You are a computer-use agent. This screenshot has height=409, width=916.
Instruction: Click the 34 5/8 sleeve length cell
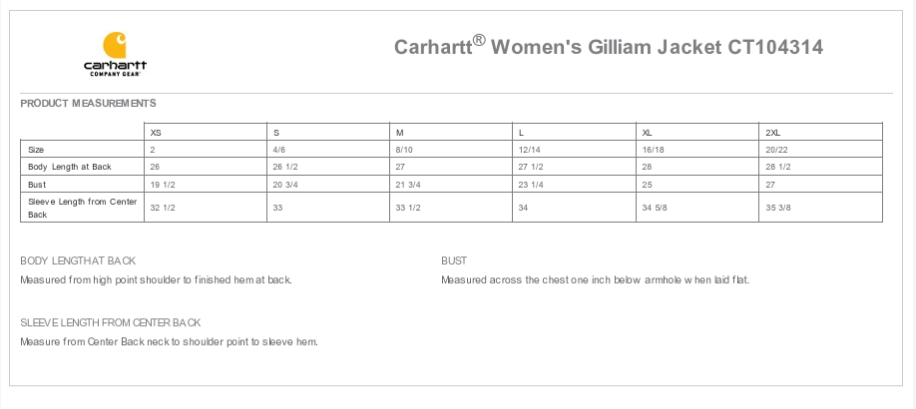(653, 207)
